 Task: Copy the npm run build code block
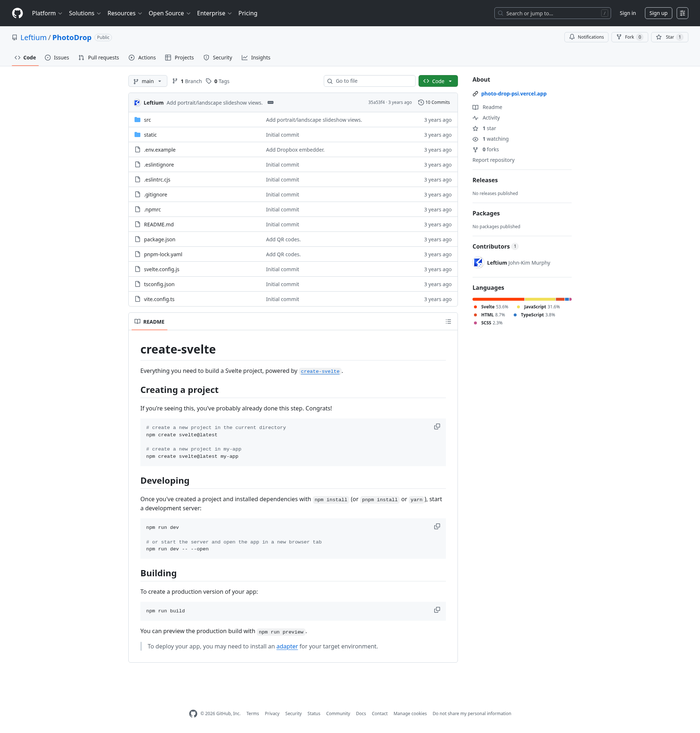coord(437,610)
